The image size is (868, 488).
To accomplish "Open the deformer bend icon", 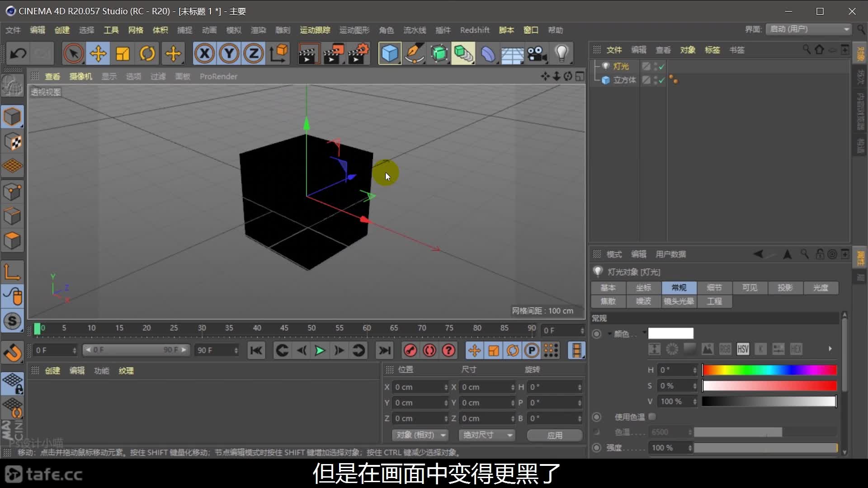I will (x=488, y=54).
